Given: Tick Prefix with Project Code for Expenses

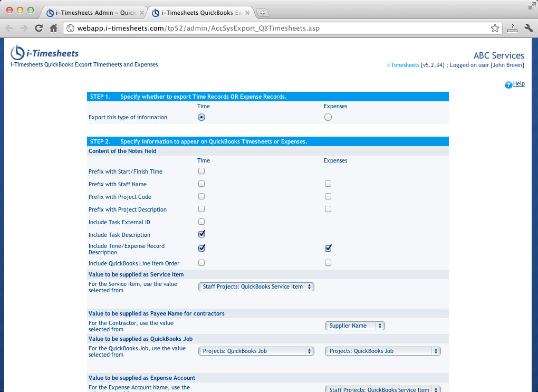Looking at the screenshot, I should point(328,196).
